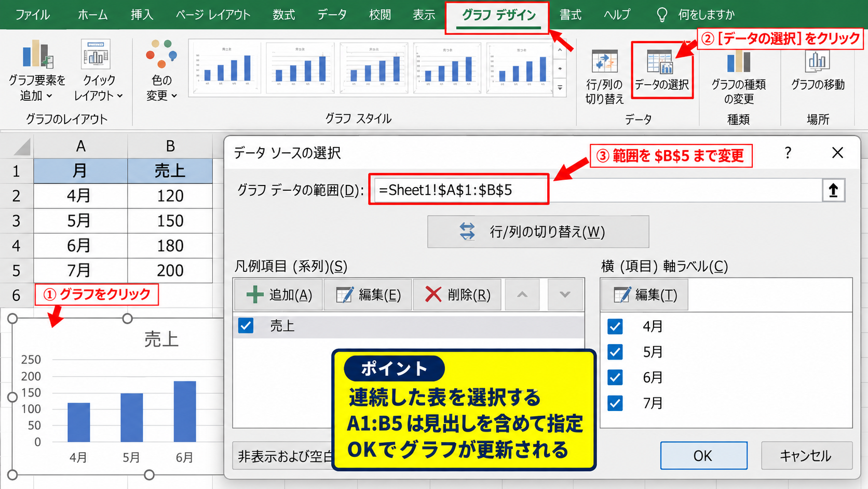Click データの選択 ribbon icon
This screenshot has height=489, width=868.
662,71
